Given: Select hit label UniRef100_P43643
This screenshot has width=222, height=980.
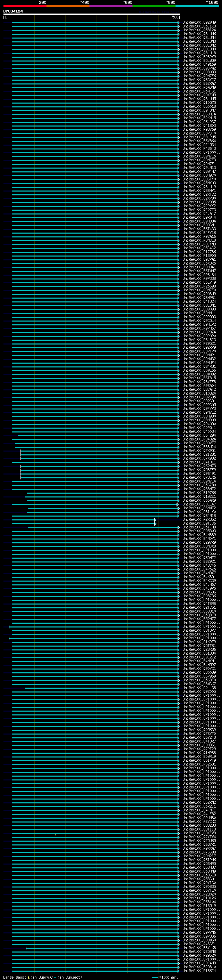Looking at the screenshot, I should coord(199,149).
